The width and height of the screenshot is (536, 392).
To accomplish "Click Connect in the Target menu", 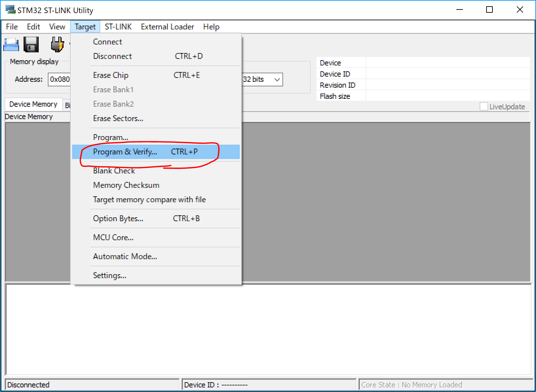I will (107, 42).
